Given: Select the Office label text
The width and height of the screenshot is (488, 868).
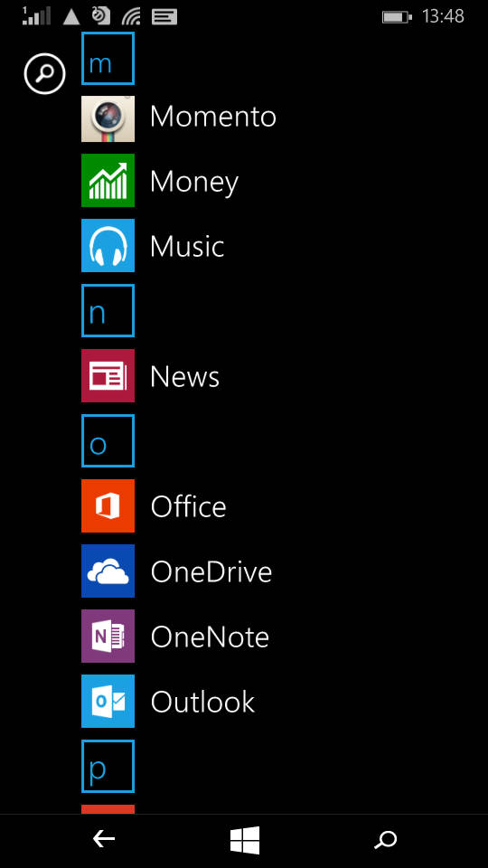Looking at the screenshot, I should click(x=188, y=506).
